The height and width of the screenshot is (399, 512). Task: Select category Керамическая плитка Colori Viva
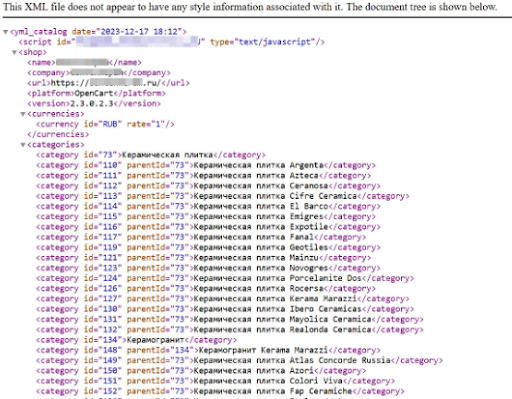pos(216,381)
